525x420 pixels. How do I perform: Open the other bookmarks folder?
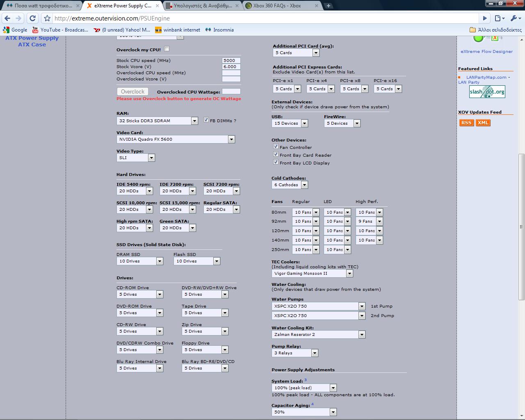pos(496,30)
